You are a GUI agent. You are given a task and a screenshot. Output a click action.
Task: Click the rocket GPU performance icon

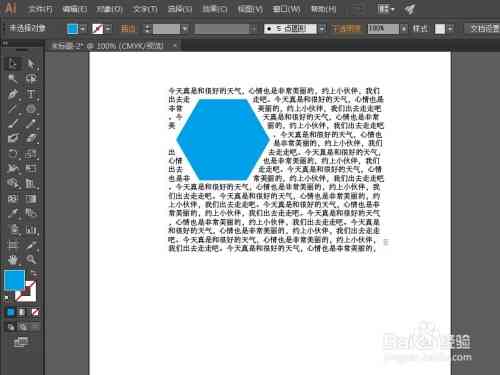pyautogui.click(x=410, y=9)
